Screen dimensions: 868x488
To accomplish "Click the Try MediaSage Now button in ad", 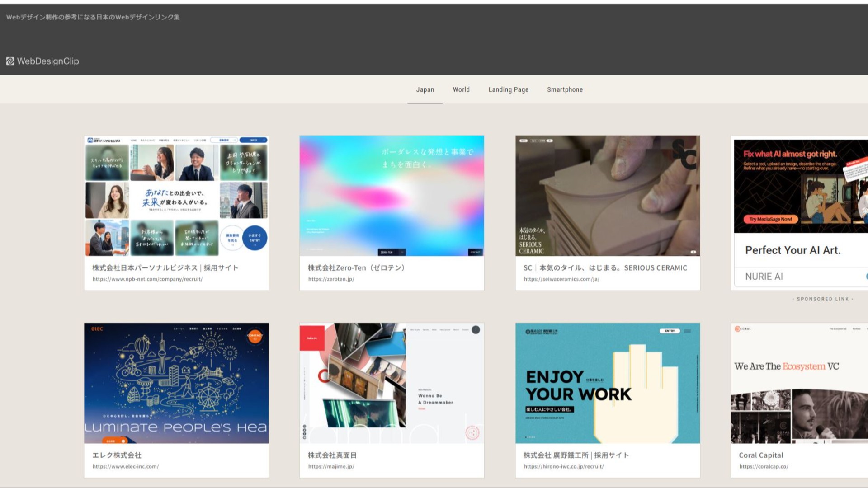I will pos(770,219).
